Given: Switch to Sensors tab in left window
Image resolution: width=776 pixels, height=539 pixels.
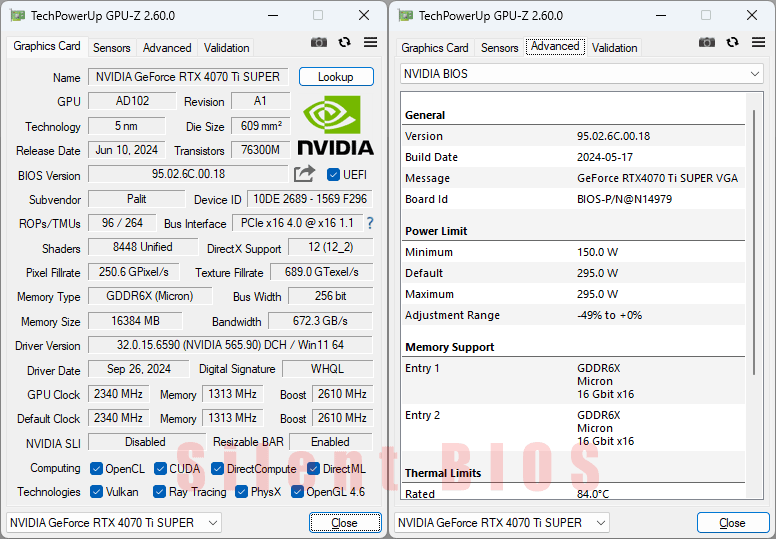Looking at the screenshot, I should (112, 48).
